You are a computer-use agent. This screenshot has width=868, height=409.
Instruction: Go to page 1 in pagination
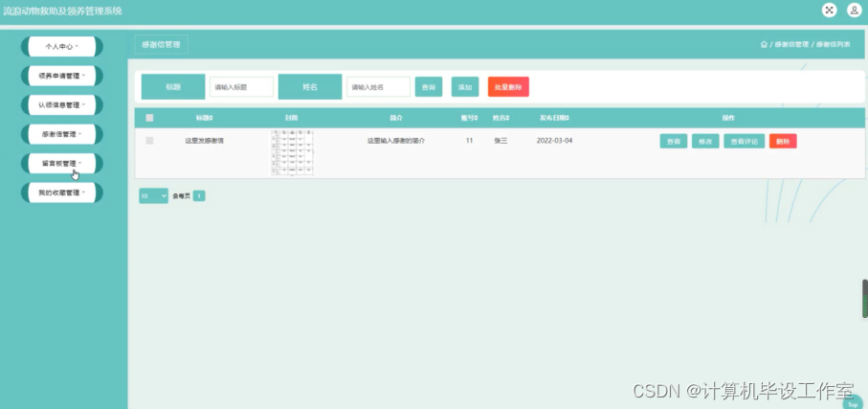[199, 195]
